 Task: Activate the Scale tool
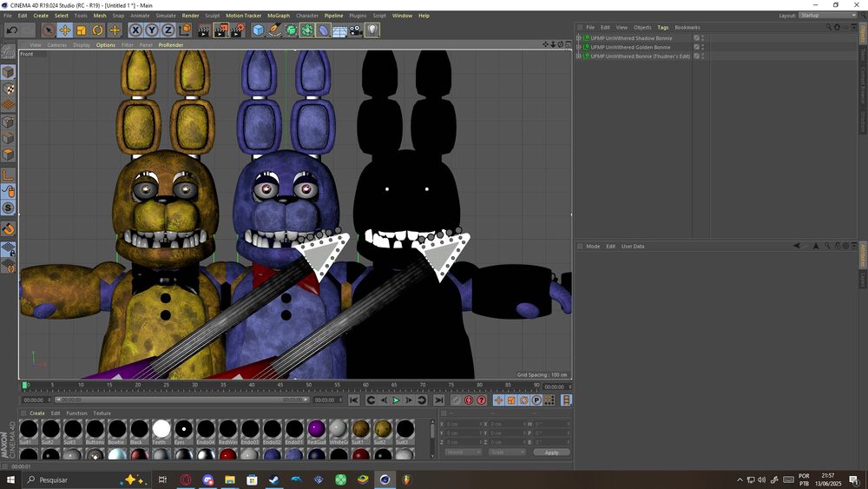click(x=82, y=30)
